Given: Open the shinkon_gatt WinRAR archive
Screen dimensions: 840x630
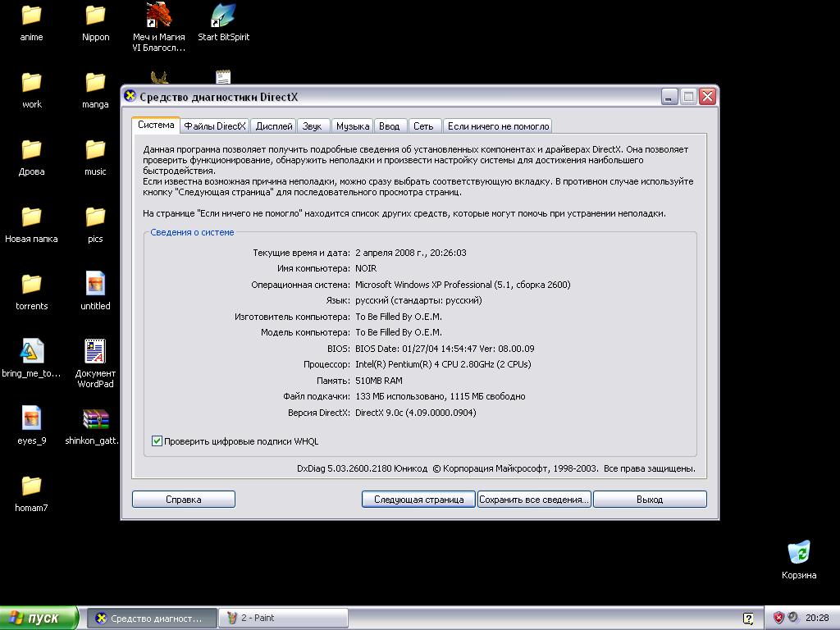Looking at the screenshot, I should (x=95, y=419).
